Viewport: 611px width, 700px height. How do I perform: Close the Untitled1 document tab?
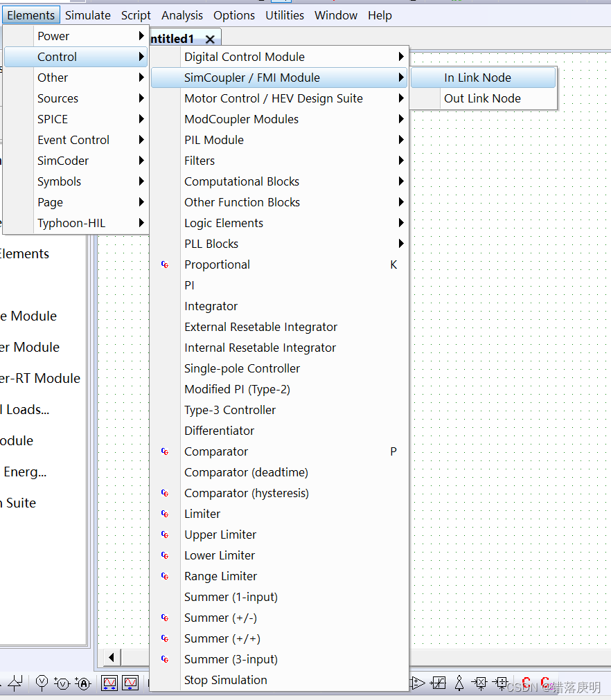pyautogui.click(x=210, y=39)
